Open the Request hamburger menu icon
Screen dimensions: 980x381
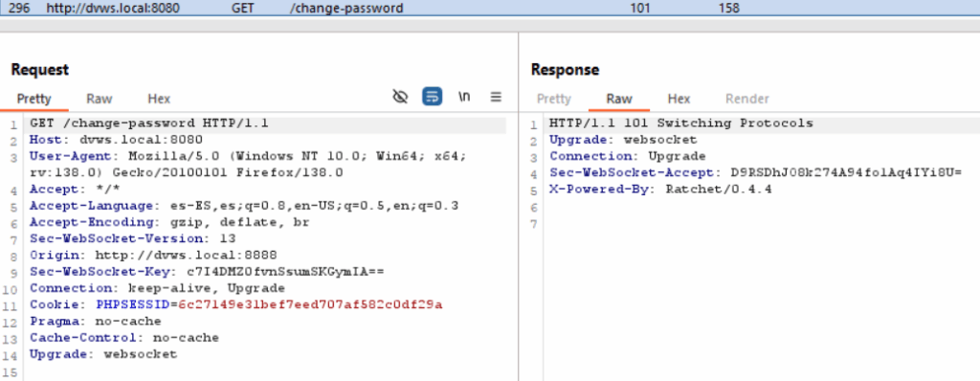[496, 97]
